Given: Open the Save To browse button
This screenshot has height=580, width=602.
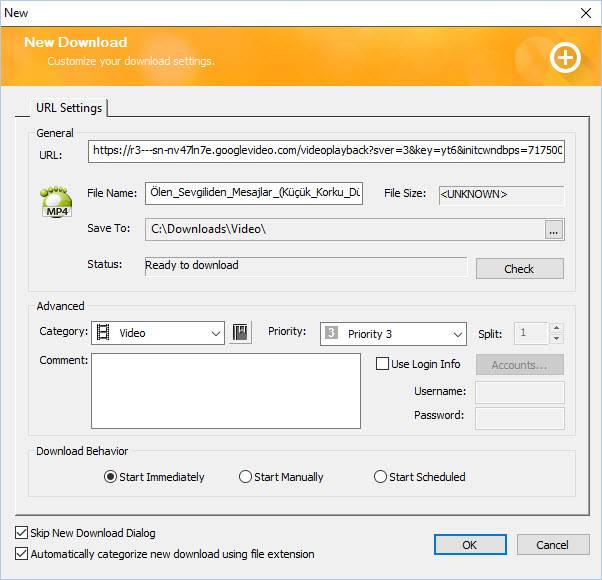Looking at the screenshot, I should point(554,229).
